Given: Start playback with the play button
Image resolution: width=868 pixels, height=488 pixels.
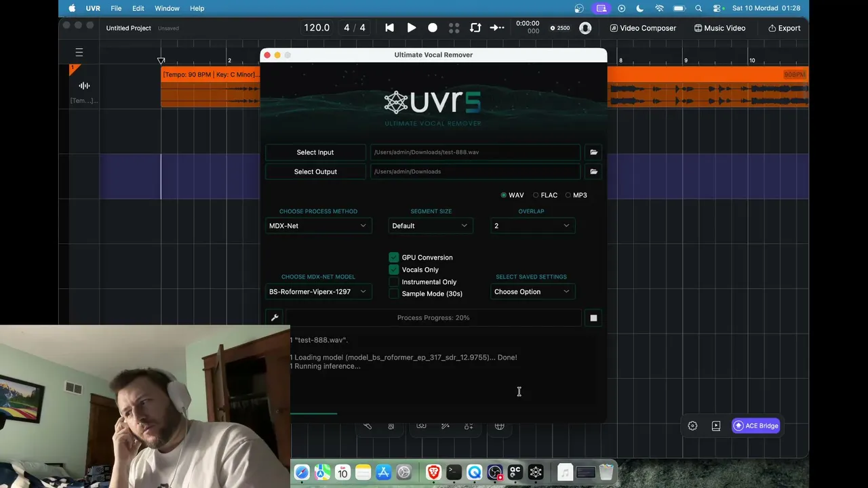Looking at the screenshot, I should click(x=411, y=28).
